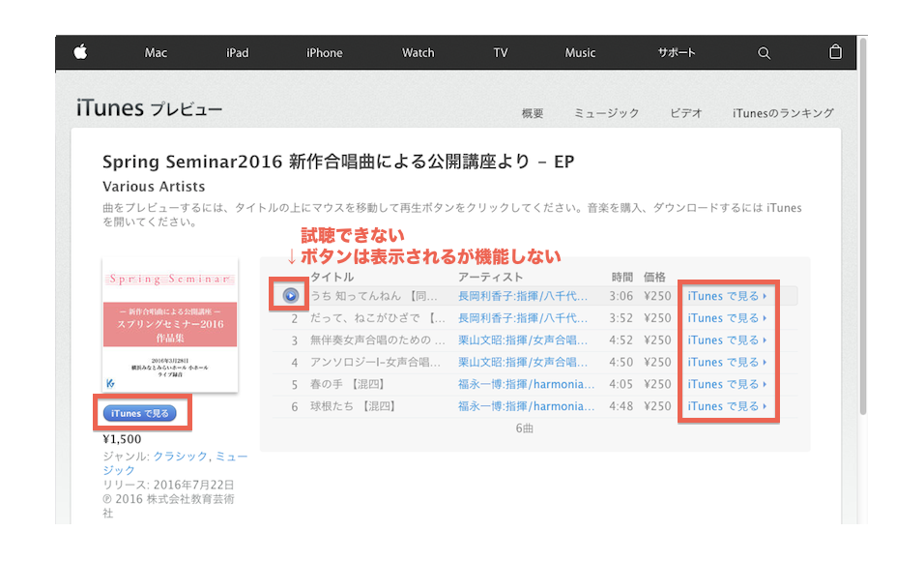This screenshot has width=924, height=561.
Task: Click the 時間 column header
Action: pos(621,277)
